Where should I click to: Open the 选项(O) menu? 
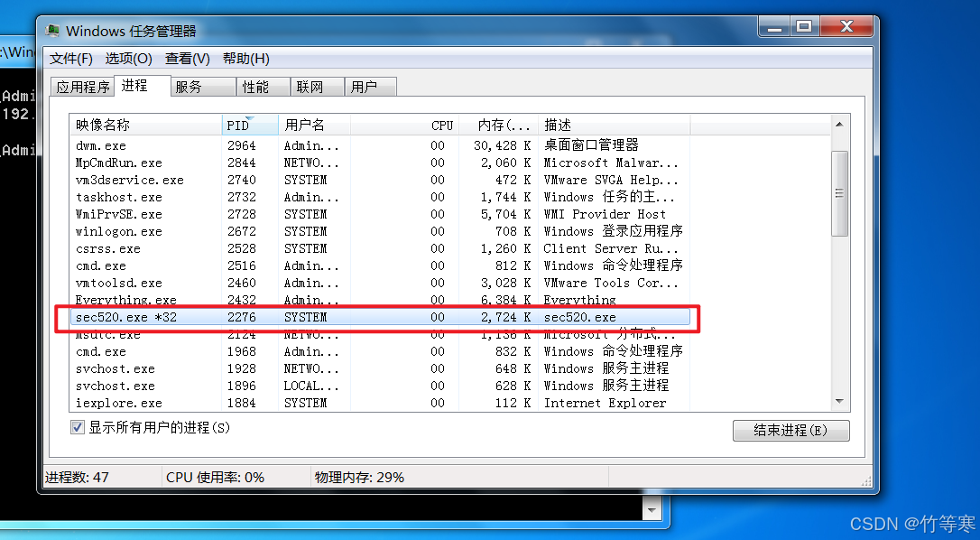[129, 59]
